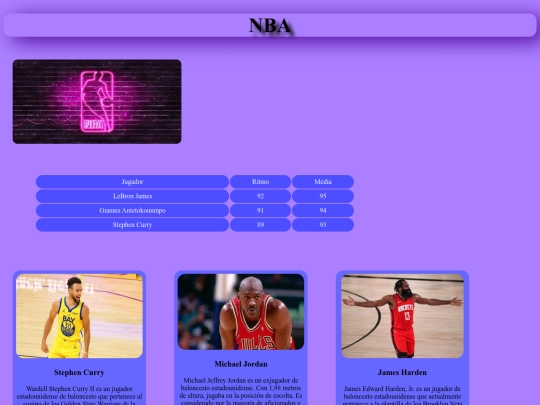Click Stephen Curry Media value 93
The height and width of the screenshot is (405, 540).
click(x=323, y=225)
